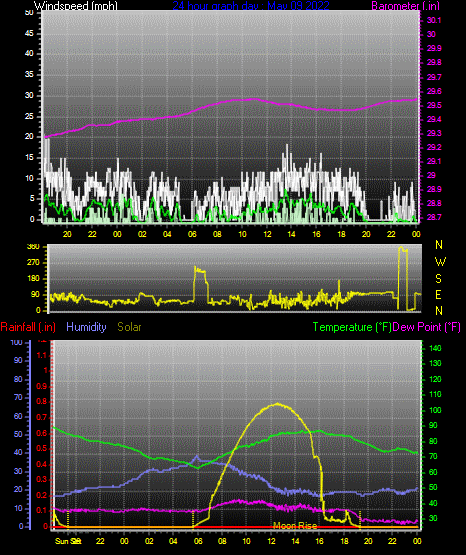Click the barometer axis value '28.7'
This screenshot has height=555, width=466.
coord(434,217)
